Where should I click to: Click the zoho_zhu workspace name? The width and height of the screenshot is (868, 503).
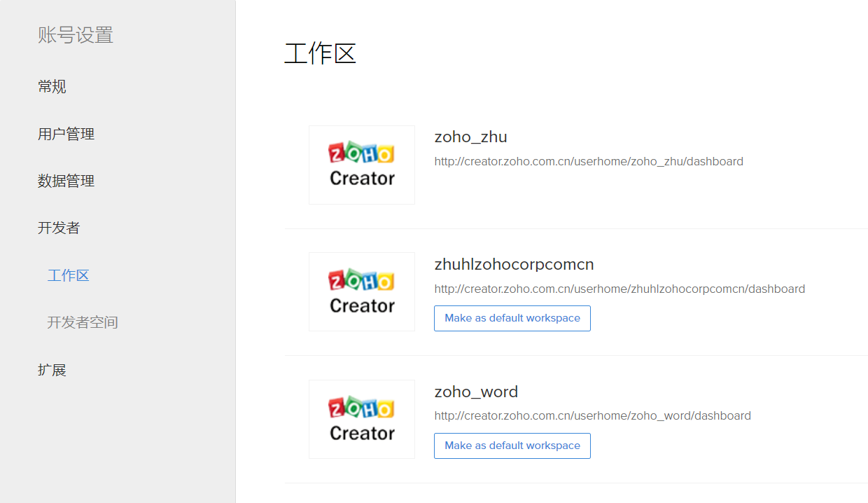point(470,137)
